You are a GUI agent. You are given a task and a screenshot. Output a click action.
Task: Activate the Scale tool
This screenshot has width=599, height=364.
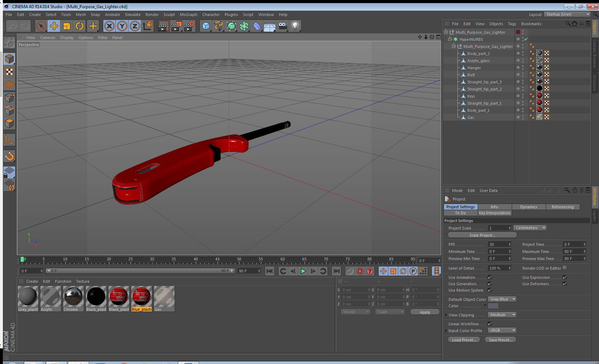tap(67, 26)
